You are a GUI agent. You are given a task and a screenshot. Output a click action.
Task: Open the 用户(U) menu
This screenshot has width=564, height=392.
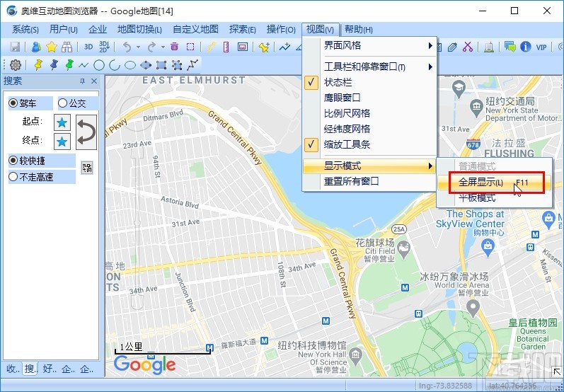coord(63,30)
